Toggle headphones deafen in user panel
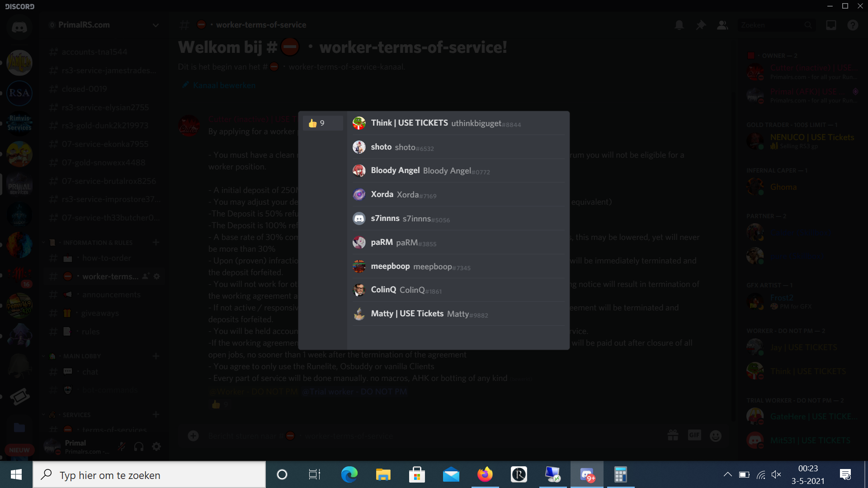The width and height of the screenshot is (868, 488). (139, 447)
